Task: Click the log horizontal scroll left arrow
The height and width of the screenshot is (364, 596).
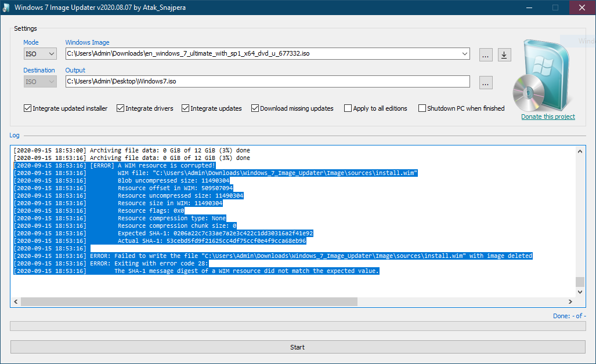Action: point(16,302)
